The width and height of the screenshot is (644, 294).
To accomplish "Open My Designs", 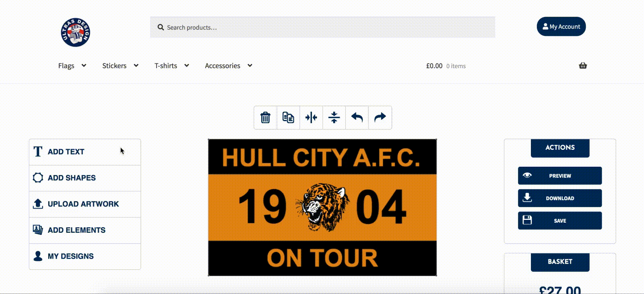I will [x=85, y=257].
